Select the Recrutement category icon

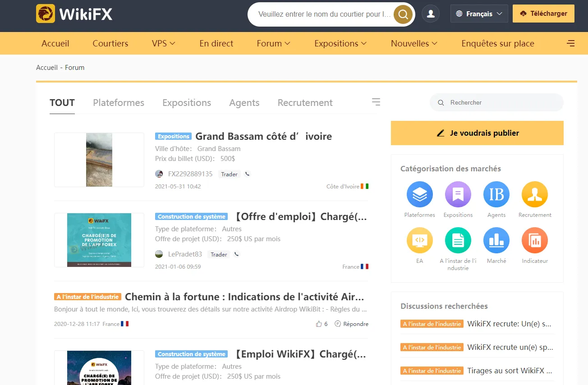click(535, 194)
